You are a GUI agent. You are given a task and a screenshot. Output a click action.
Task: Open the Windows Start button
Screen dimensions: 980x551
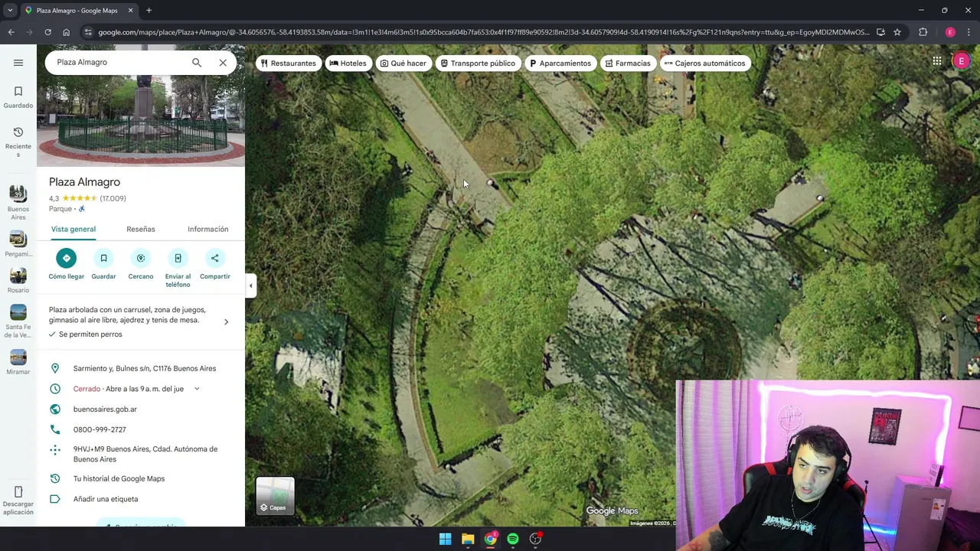point(445,539)
